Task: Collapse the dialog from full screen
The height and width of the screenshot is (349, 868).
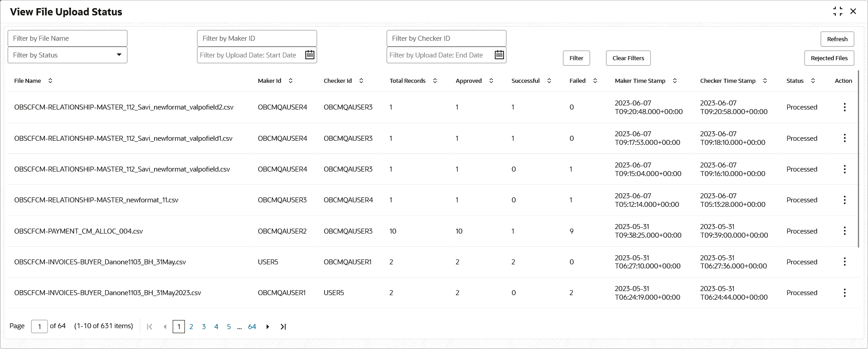Action: click(838, 11)
